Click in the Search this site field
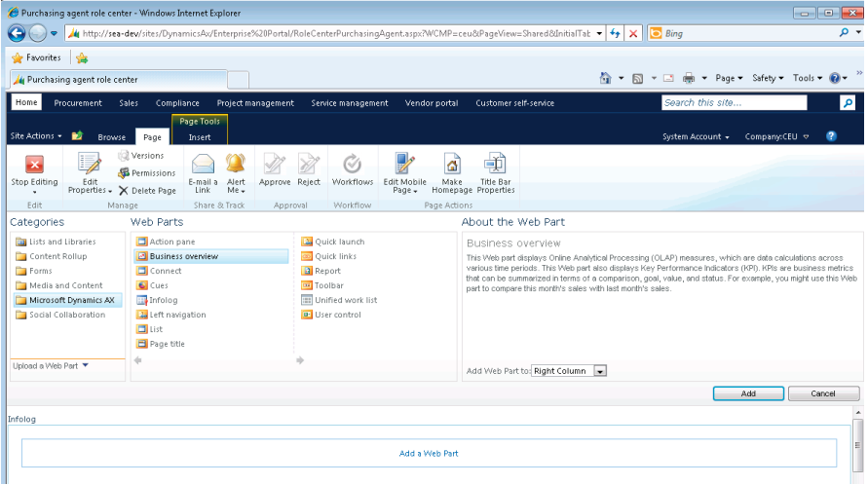The width and height of the screenshot is (868, 485). 734,102
